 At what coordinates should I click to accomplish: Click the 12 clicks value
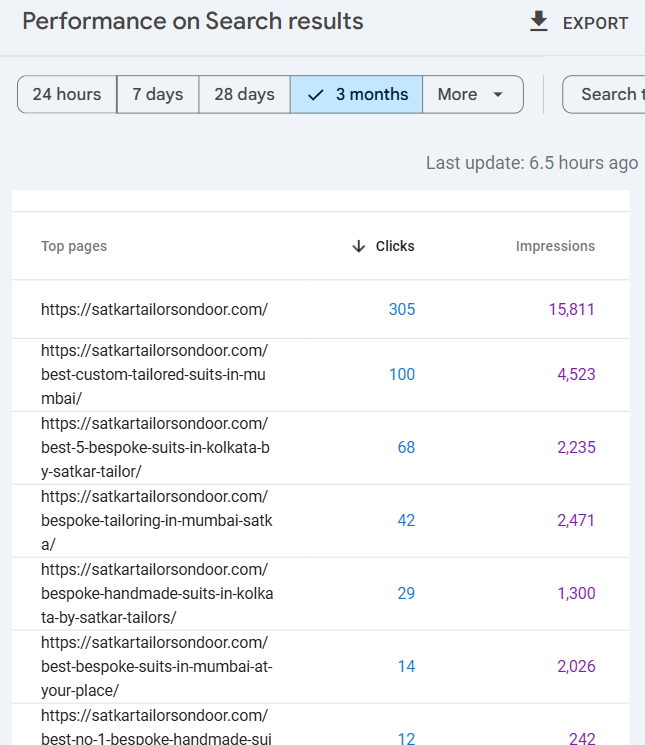click(x=406, y=738)
